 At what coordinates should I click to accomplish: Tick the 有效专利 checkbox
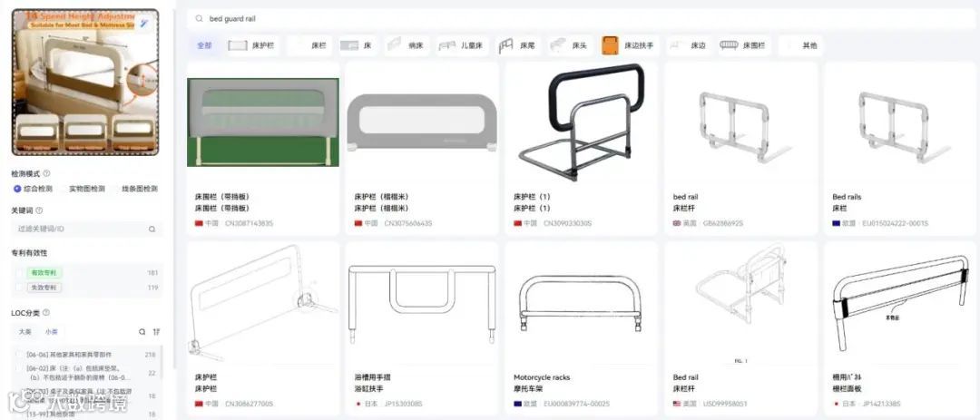pyautogui.click(x=21, y=272)
